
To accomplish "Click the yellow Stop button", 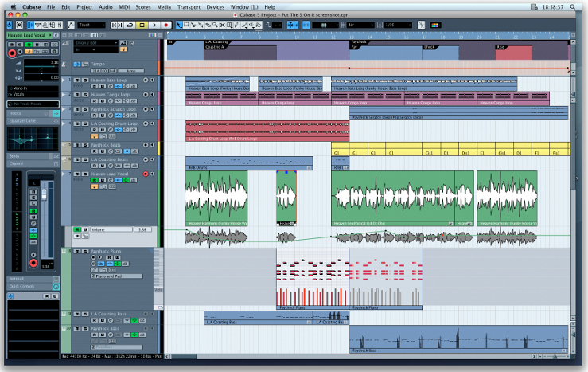I will tap(142, 25).
